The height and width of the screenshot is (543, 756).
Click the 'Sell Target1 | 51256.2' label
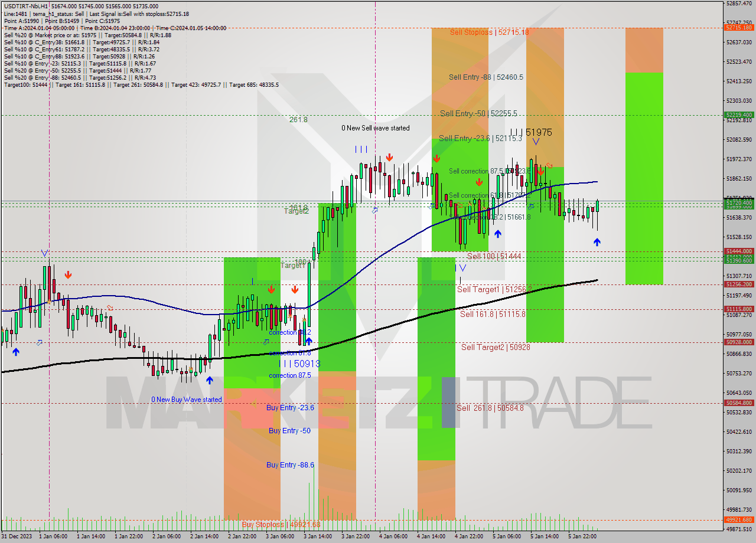point(494,289)
